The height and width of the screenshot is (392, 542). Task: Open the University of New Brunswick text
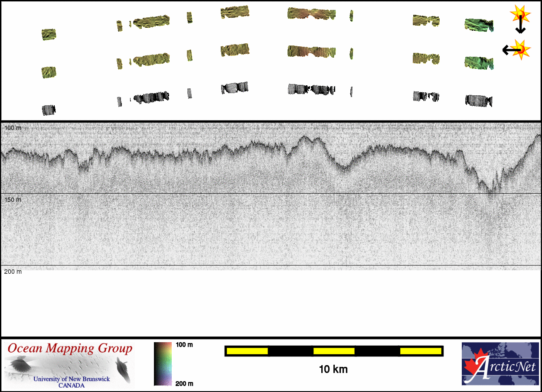click(72, 379)
